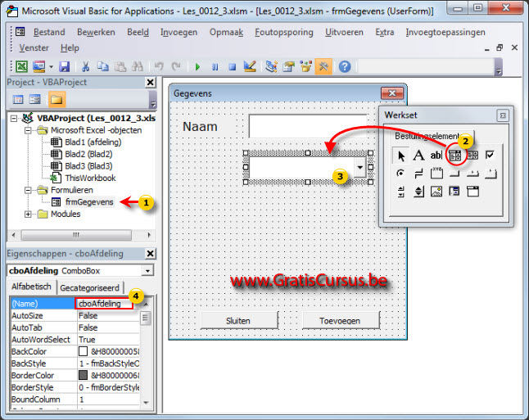This screenshot has width=529, height=420.
Task: Select the ListBox tool in Werkset
Action: [x=472, y=156]
